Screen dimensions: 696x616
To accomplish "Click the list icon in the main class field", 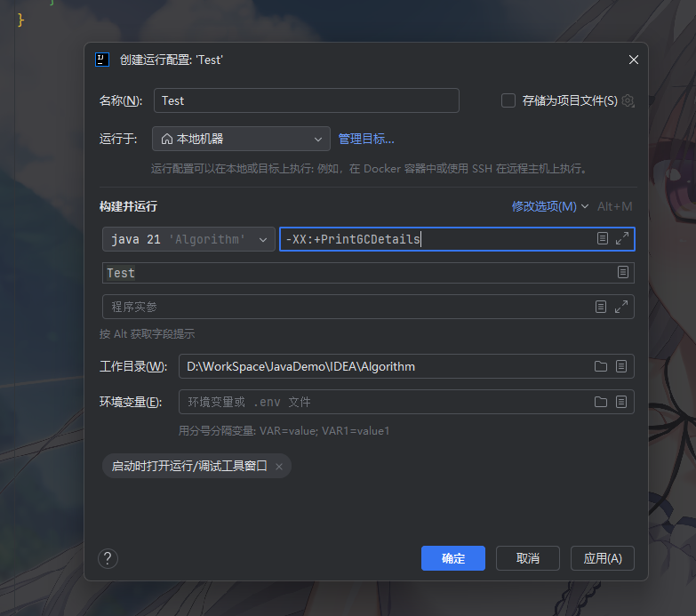I will (622, 273).
